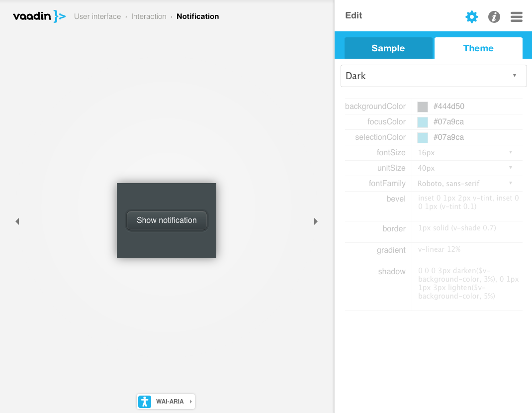Open the hamburger menu icon
The image size is (532, 413).
(x=517, y=16)
